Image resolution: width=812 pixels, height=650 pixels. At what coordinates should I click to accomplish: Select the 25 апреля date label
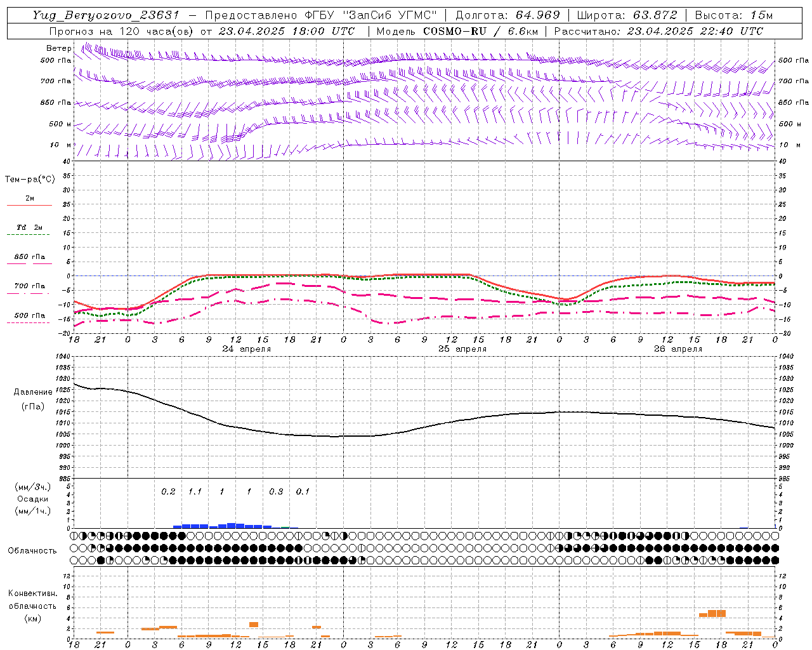[x=462, y=349]
